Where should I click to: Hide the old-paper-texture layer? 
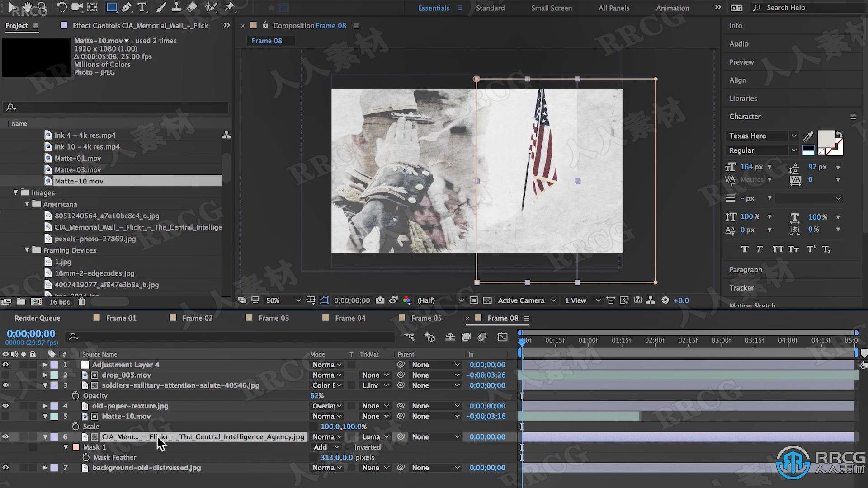point(5,406)
